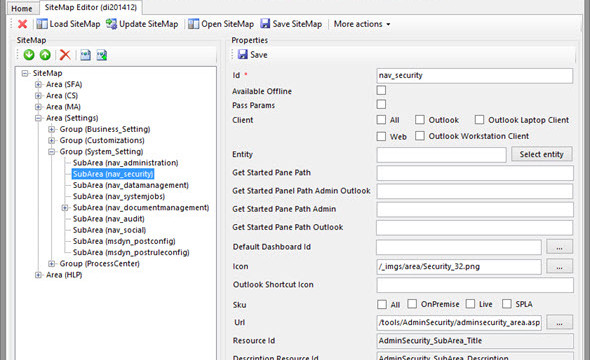Click the Entity input field
Viewport: 590px width, 360px height.
(x=441, y=155)
